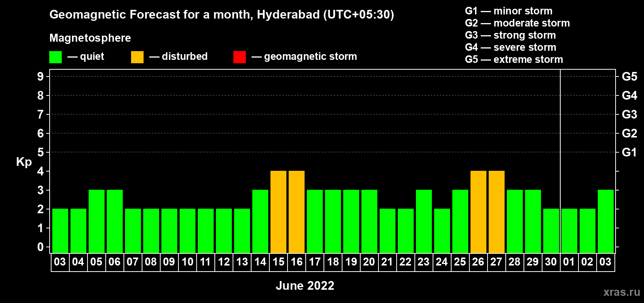
Task: Click the Geomagnetic Forecast chart title
Action: point(222,14)
